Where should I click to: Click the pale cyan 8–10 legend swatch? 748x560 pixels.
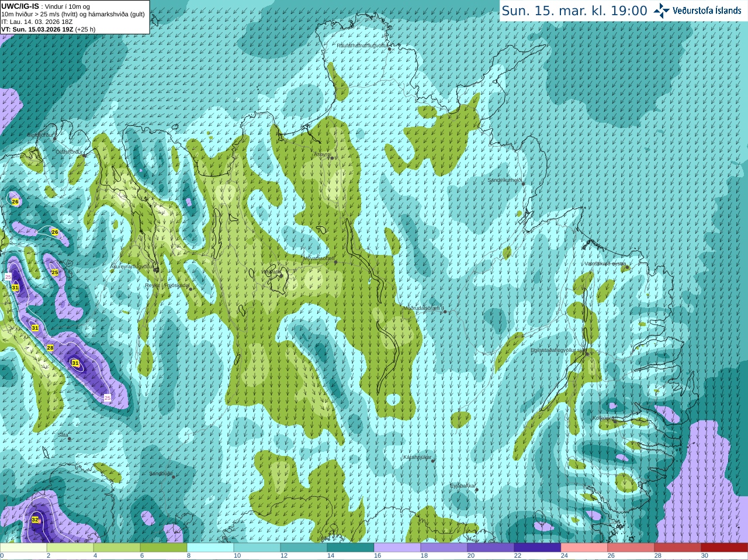click(x=210, y=548)
